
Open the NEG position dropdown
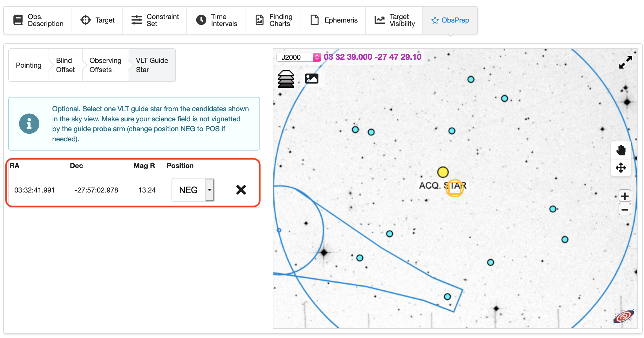coord(193,190)
